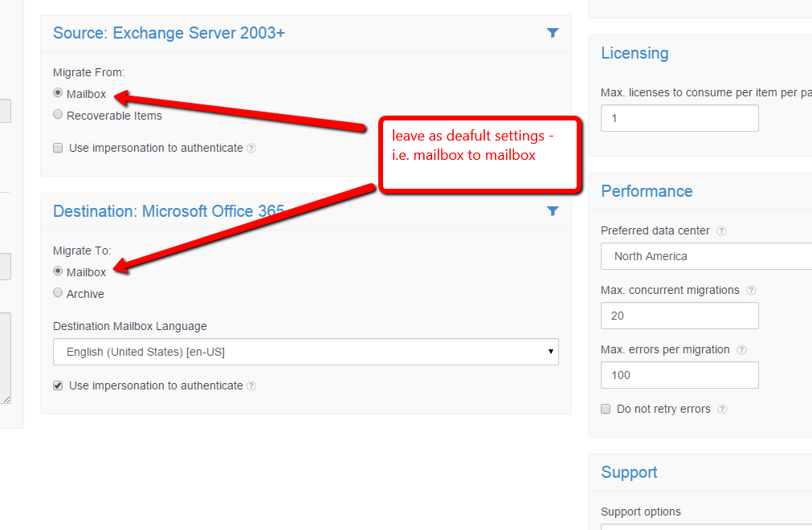The width and height of the screenshot is (812, 530).
Task: Select Mailbox under Migrate To
Action: point(58,271)
